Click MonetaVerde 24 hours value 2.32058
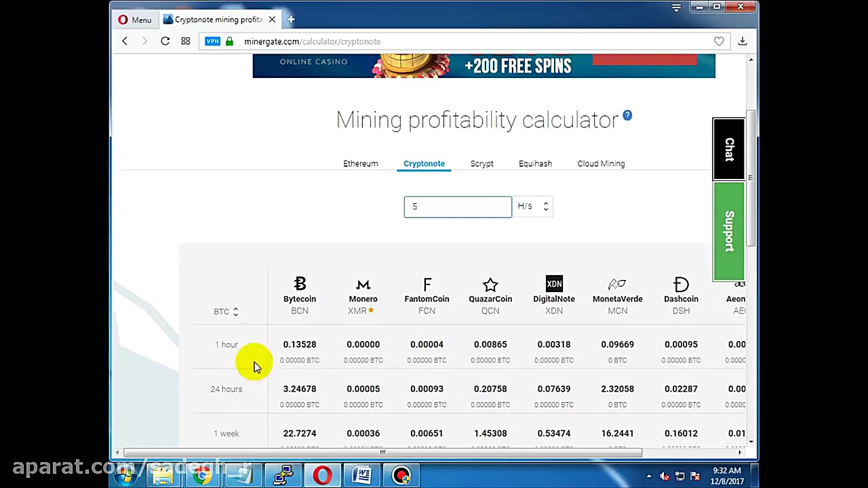This screenshot has width=868, height=488. point(617,389)
